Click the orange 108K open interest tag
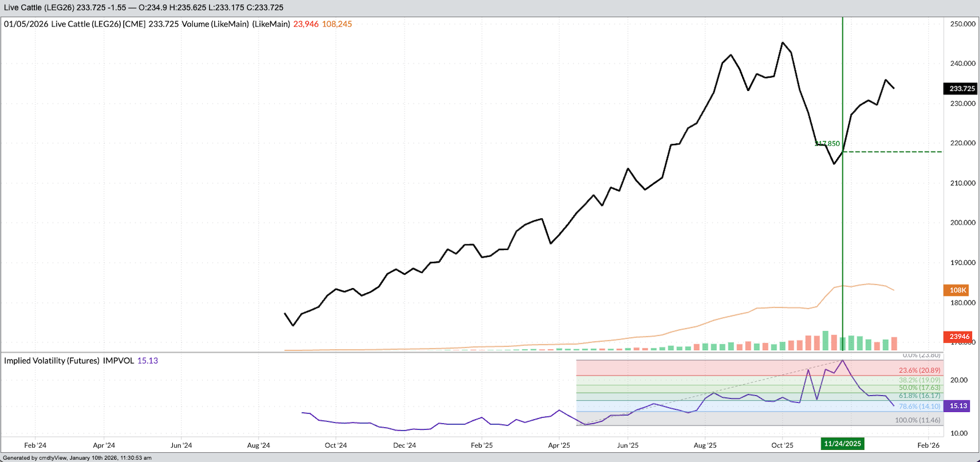Viewport: 980px width, 462px height. point(958,290)
